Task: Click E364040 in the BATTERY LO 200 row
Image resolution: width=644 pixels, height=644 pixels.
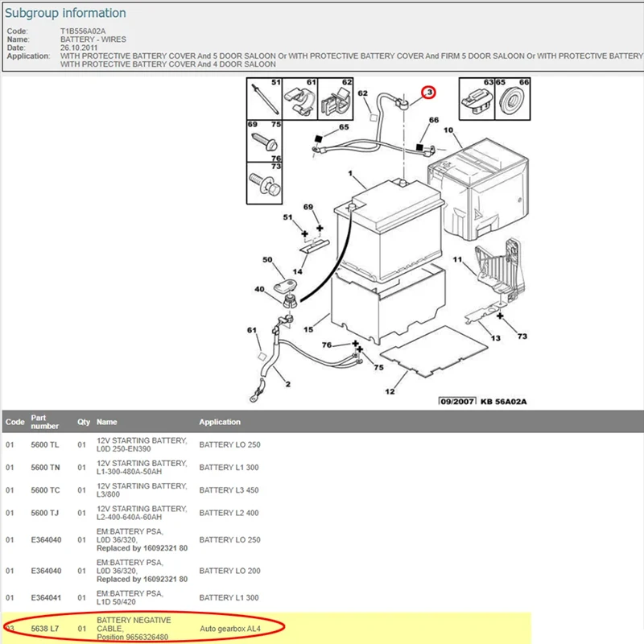Action: point(46,571)
